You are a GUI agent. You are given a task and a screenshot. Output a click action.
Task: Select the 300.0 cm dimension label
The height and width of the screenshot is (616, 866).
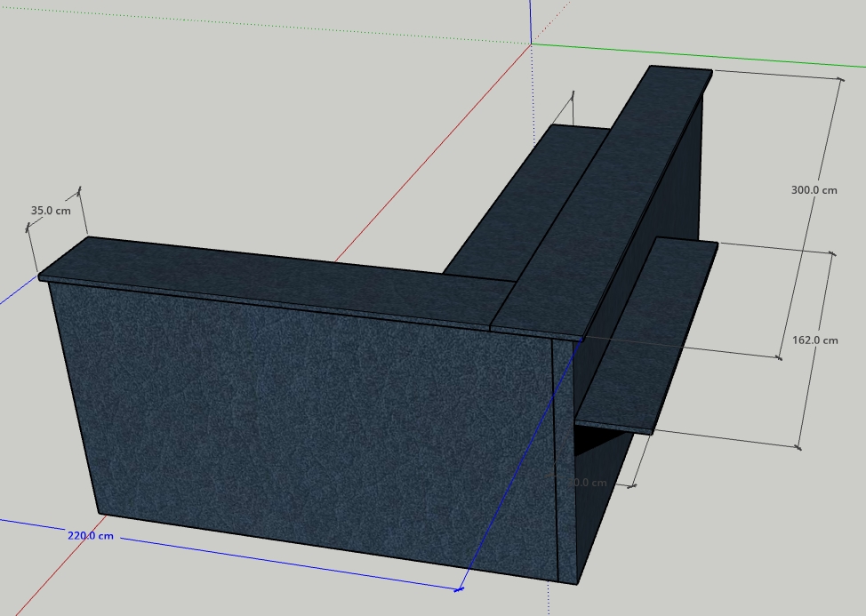click(x=814, y=189)
